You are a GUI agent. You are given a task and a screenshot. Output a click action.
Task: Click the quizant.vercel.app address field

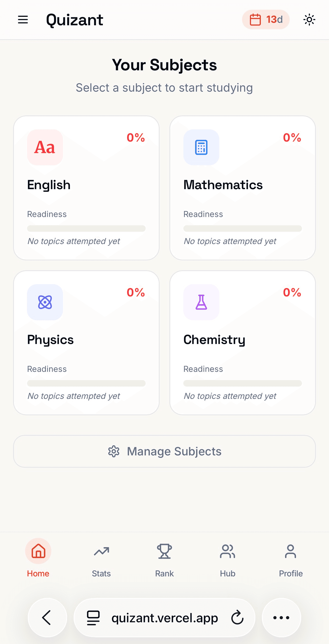[164, 617]
